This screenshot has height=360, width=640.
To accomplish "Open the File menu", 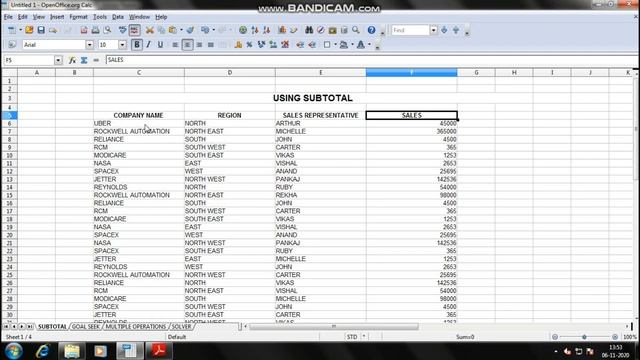I will point(8,17).
